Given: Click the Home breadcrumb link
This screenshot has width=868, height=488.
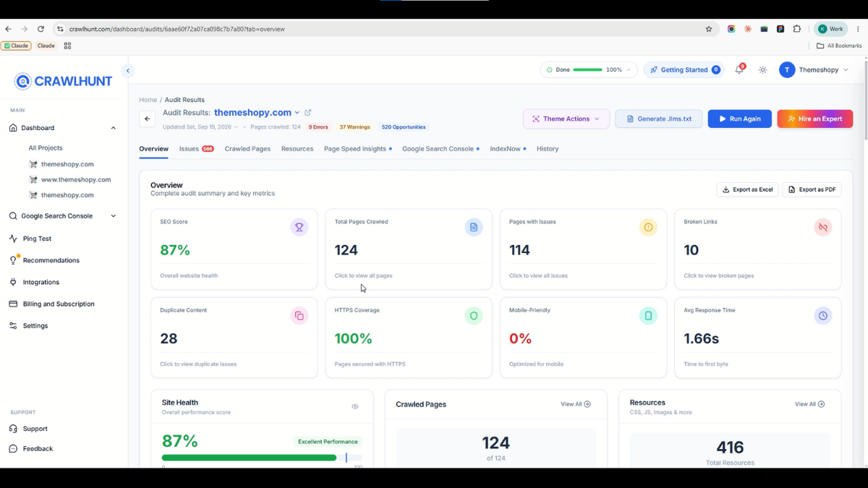Looking at the screenshot, I should [148, 100].
